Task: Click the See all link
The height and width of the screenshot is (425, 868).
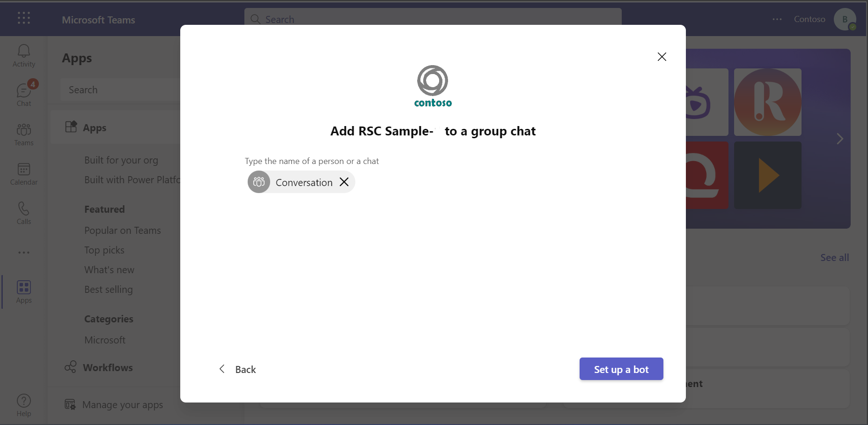Action: [x=834, y=258]
